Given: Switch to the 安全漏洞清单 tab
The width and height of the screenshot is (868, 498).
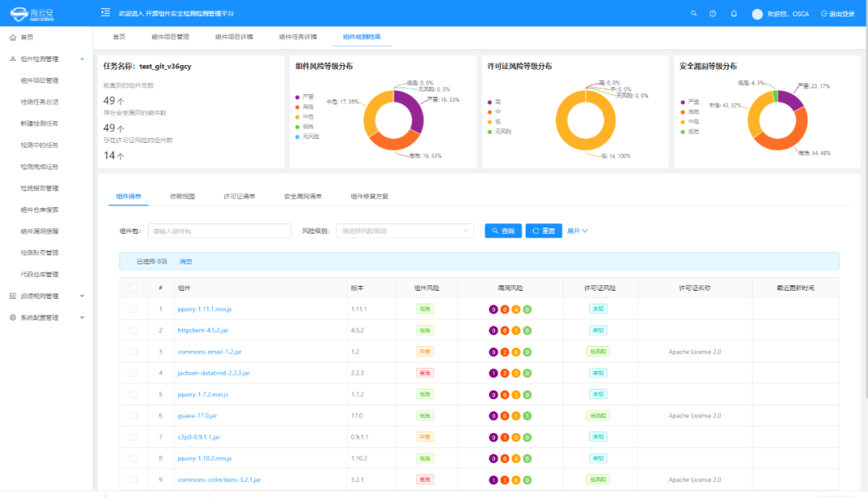Looking at the screenshot, I should pyautogui.click(x=303, y=196).
